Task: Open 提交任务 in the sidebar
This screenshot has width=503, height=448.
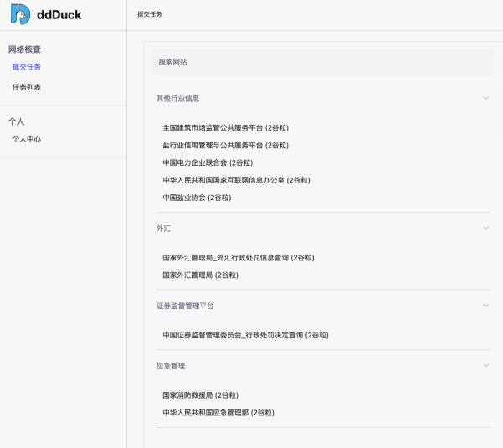Action: click(x=27, y=67)
